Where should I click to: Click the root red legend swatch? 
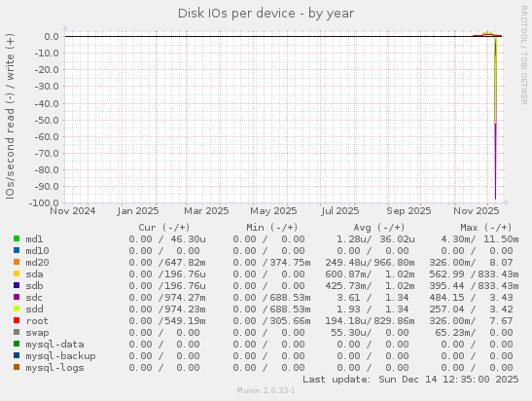point(17,320)
